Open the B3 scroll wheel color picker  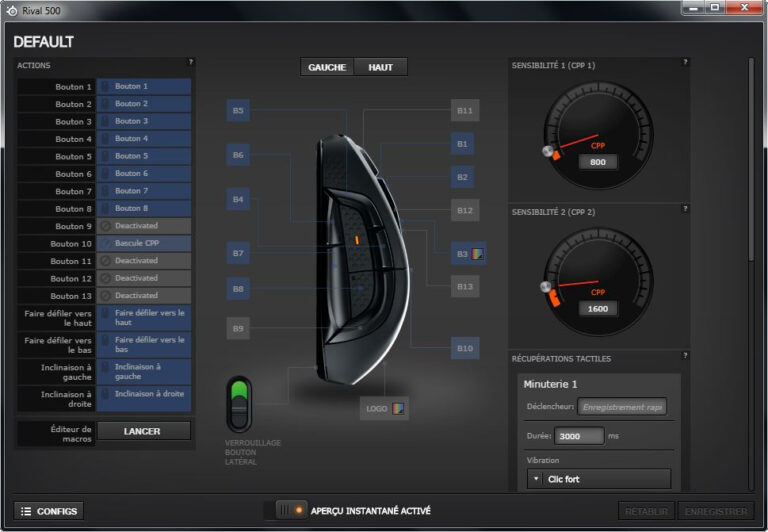[477, 254]
